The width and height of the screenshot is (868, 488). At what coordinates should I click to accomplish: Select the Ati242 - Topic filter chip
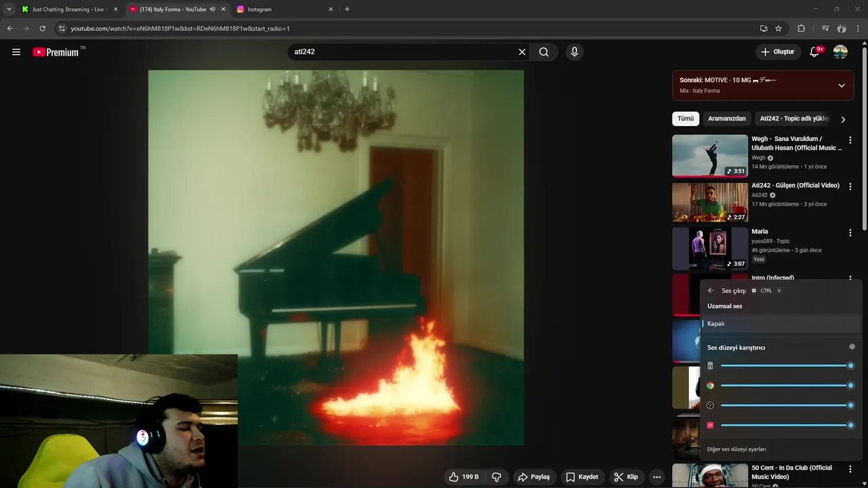(x=794, y=119)
